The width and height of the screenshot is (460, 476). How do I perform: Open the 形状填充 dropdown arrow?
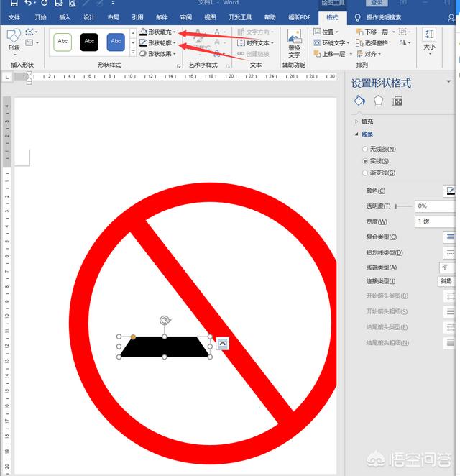[175, 32]
